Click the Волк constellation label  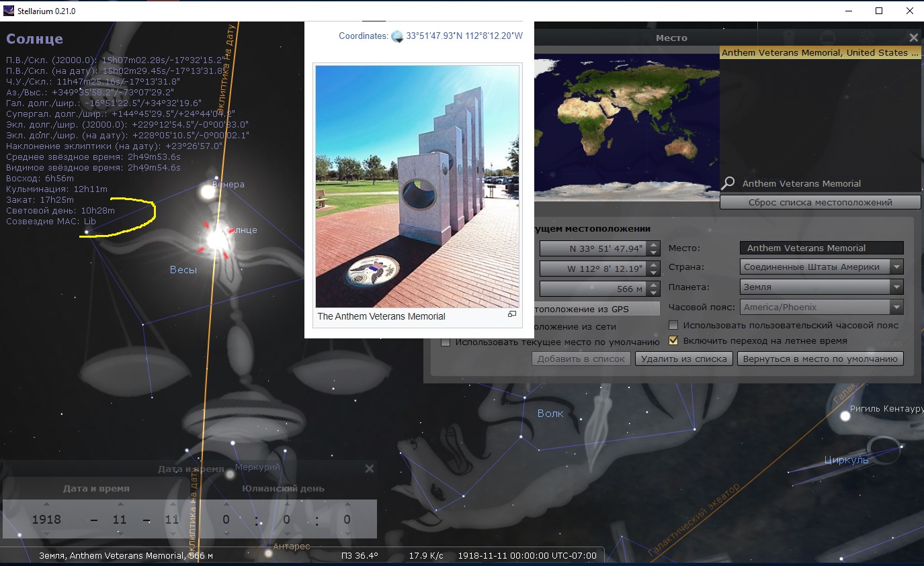550,414
